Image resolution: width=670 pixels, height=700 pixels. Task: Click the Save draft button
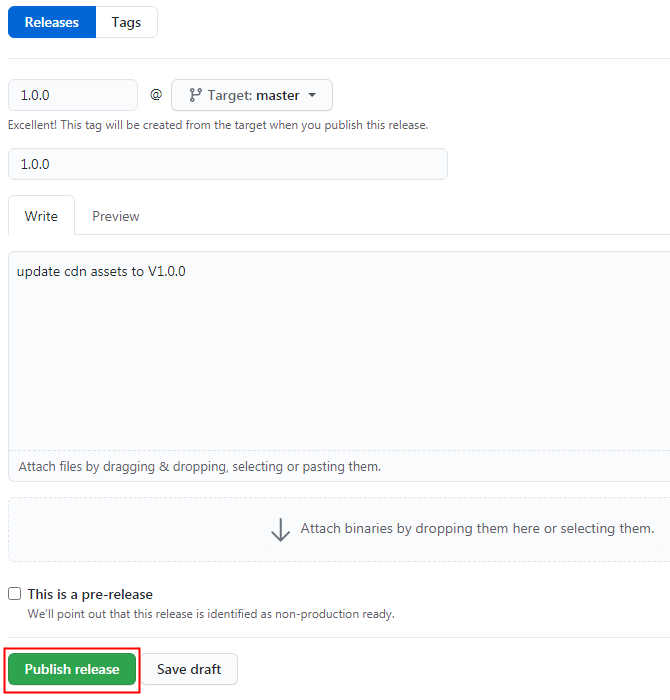(x=189, y=670)
